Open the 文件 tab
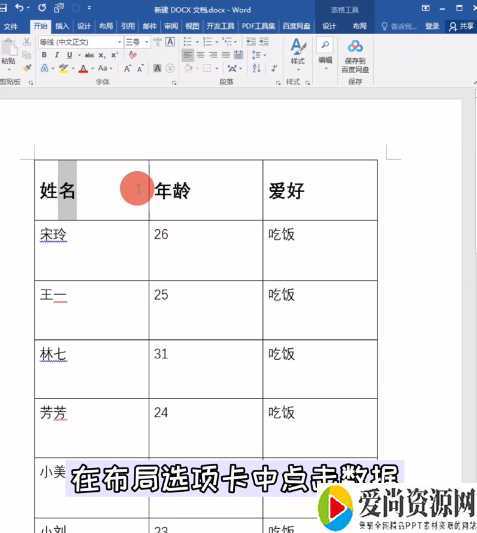 [11, 26]
